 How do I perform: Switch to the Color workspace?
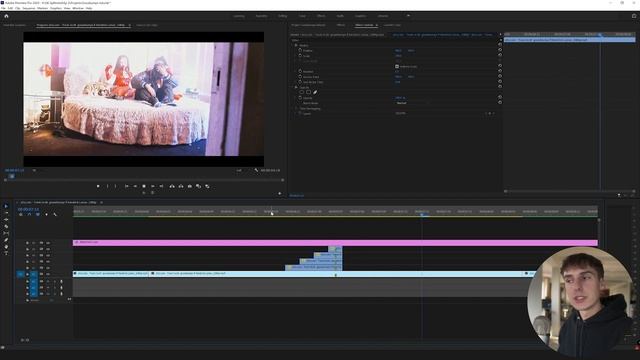click(302, 16)
